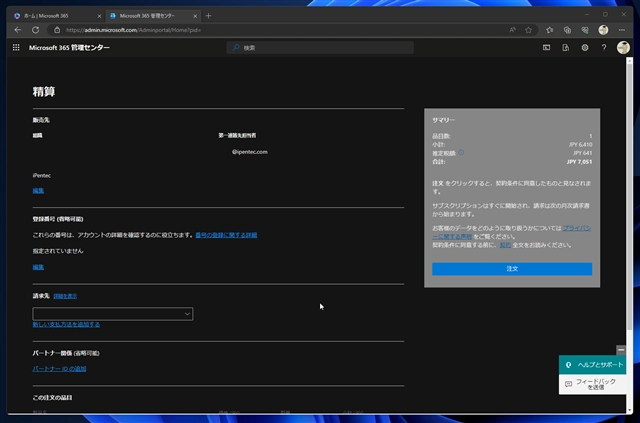Click the Microsoft 365 管理センター title

[x=69, y=48]
